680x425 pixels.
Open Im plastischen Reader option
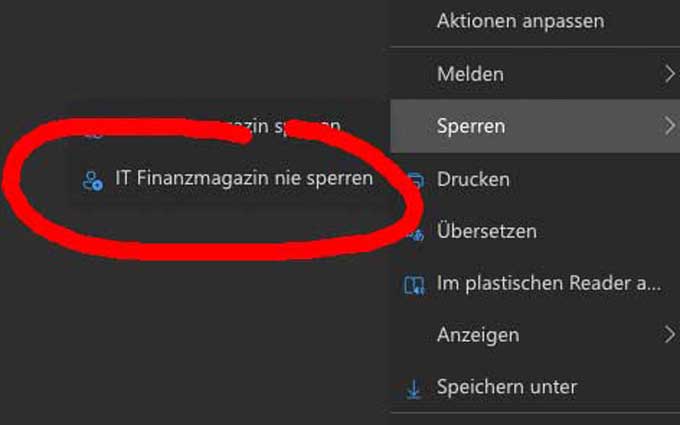click(x=535, y=283)
